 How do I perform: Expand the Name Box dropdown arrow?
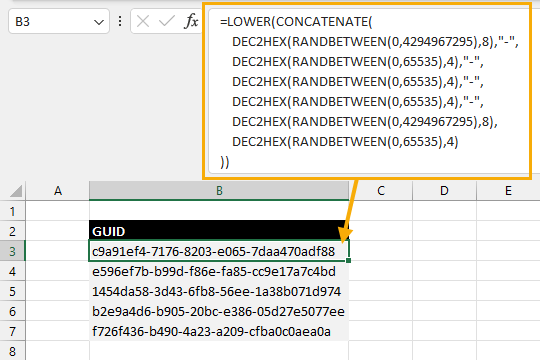click(99, 22)
